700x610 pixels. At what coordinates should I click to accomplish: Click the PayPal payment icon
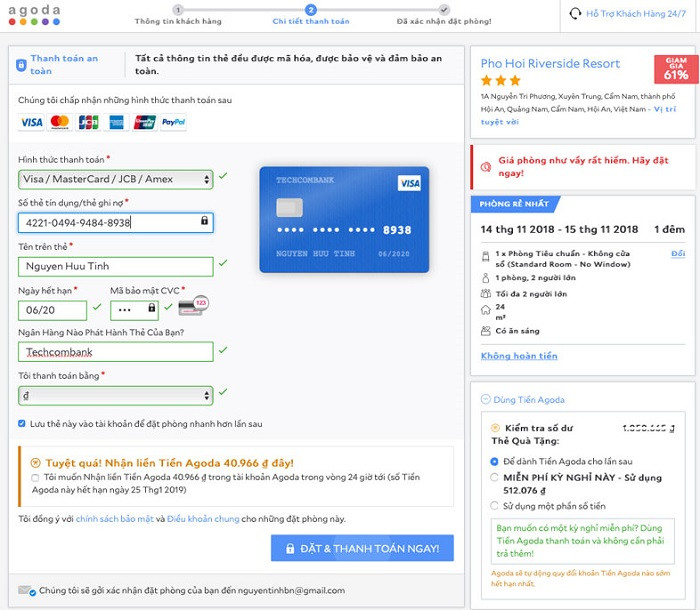point(173,122)
